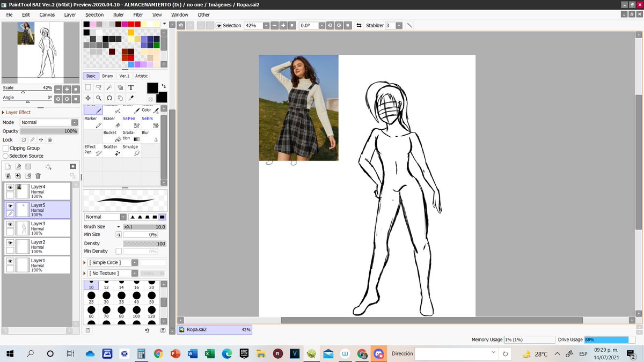Click the undo arrow in top toolbar
Image resolution: width=644 pixels, height=362 pixels.
181,25
